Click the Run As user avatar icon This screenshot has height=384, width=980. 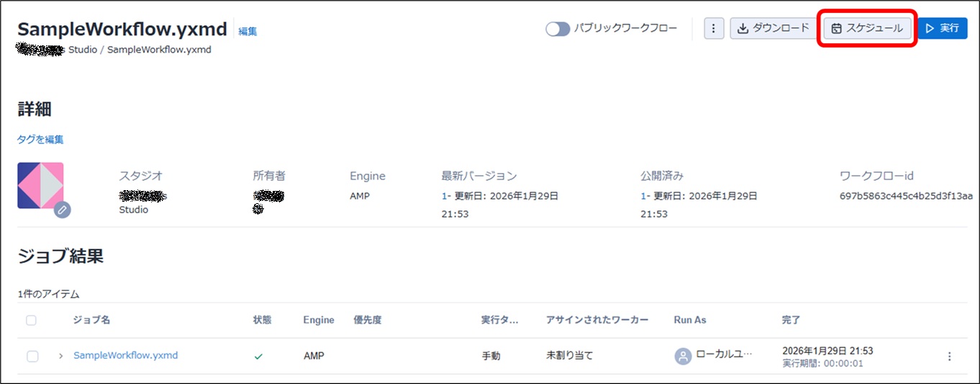[x=683, y=356]
